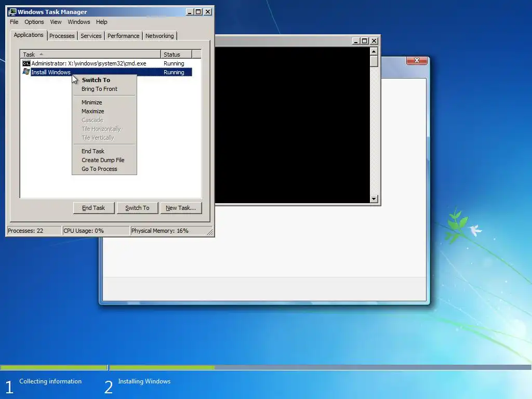This screenshot has height=399, width=532.
Task: Minimize the command prompt window
Action: point(356,41)
